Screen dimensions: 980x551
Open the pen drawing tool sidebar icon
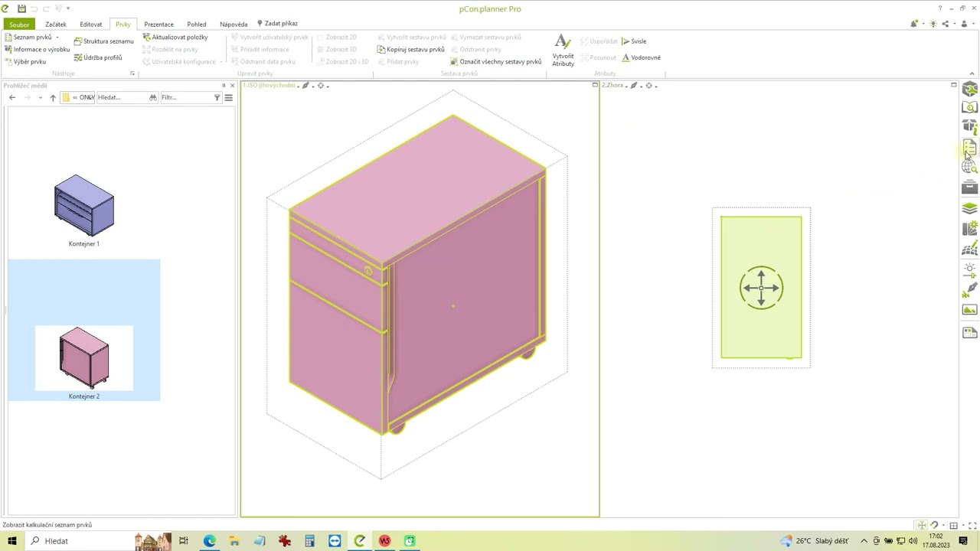coord(969,290)
